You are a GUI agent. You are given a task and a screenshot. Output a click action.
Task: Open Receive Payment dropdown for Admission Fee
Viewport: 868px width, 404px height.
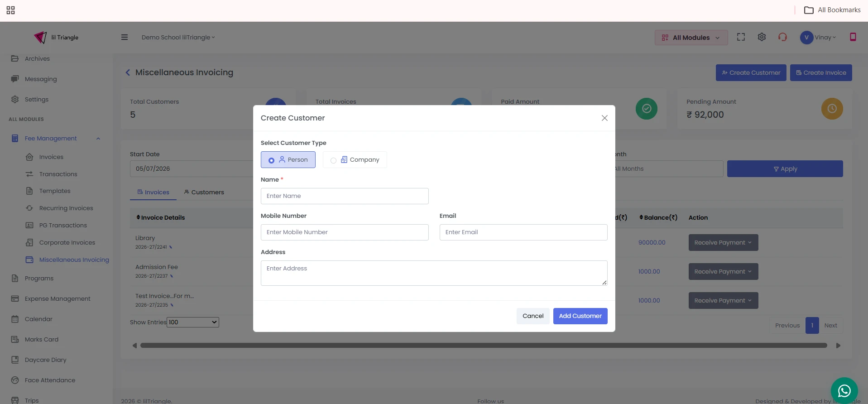coord(723,271)
